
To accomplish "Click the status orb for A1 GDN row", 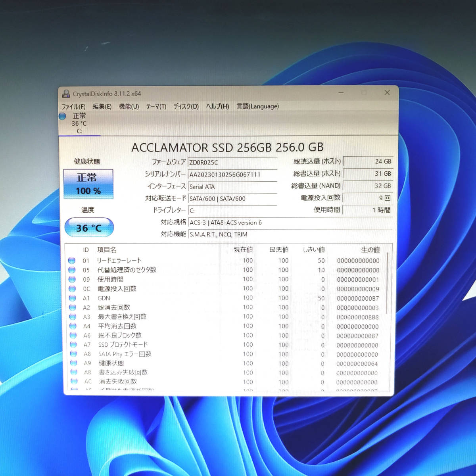I will pos(72,298).
